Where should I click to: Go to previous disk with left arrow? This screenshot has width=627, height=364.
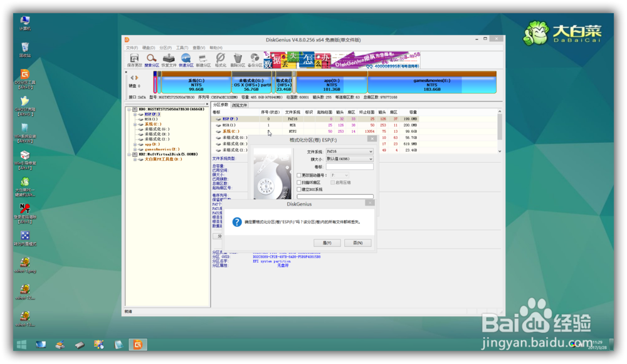click(132, 78)
